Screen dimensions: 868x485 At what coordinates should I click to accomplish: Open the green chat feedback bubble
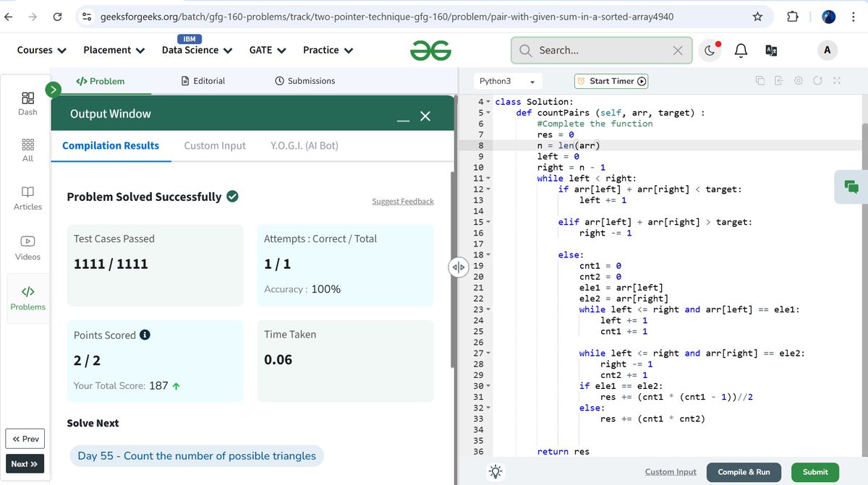(851, 188)
